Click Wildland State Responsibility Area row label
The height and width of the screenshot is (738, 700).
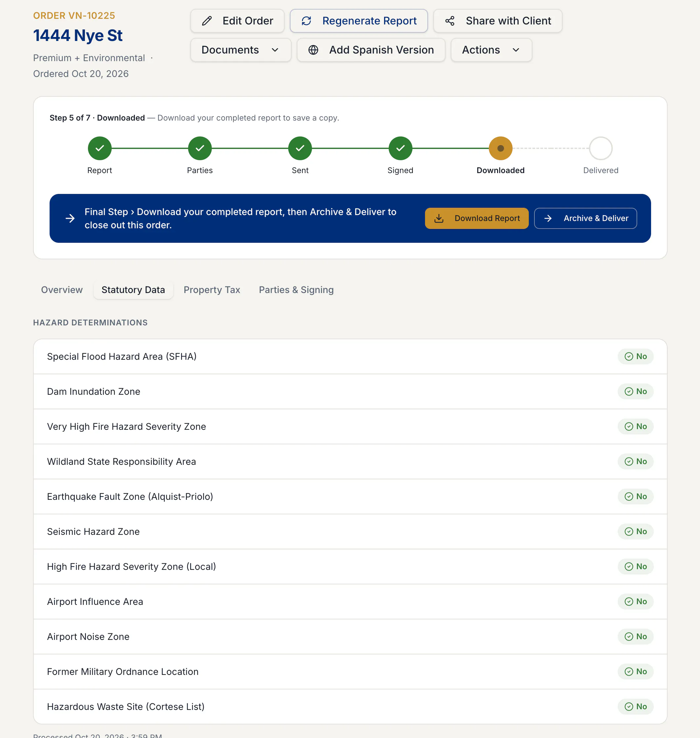tap(121, 462)
